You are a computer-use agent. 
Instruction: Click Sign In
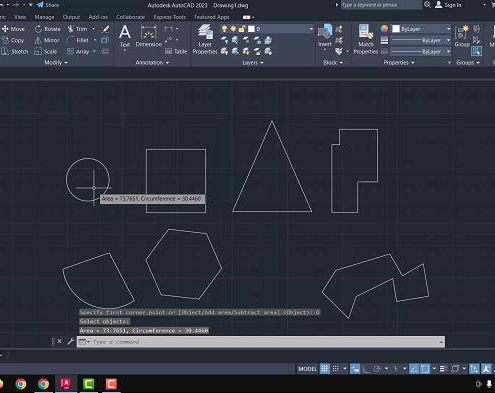pos(448,5)
